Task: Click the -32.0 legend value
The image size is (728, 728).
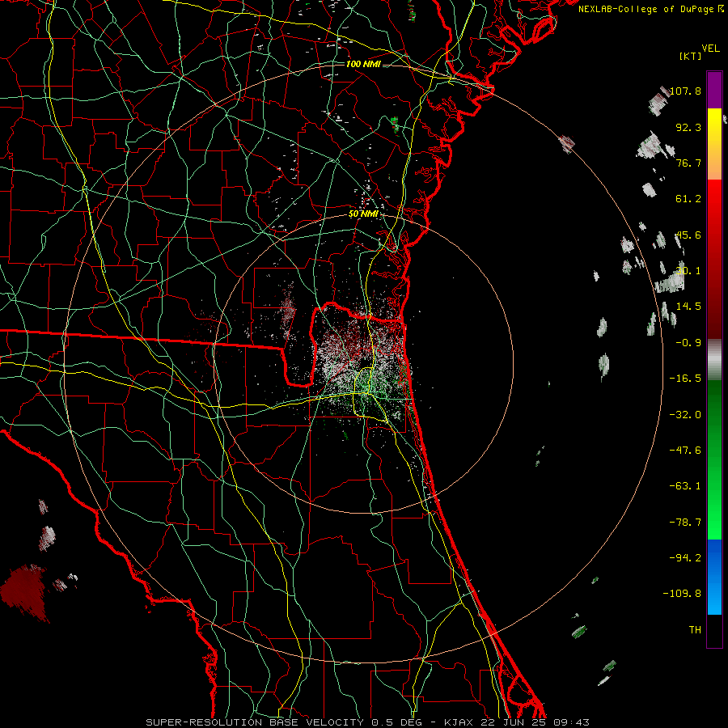Action: [x=685, y=415]
